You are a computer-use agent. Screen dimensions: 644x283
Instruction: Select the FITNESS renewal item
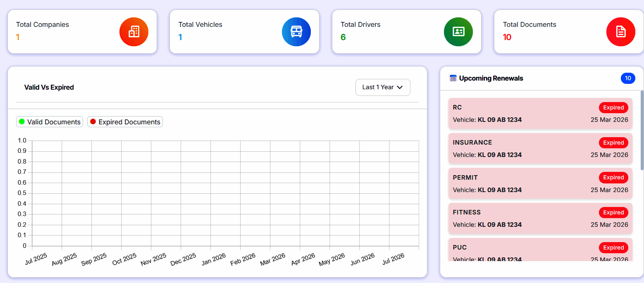coord(540,219)
